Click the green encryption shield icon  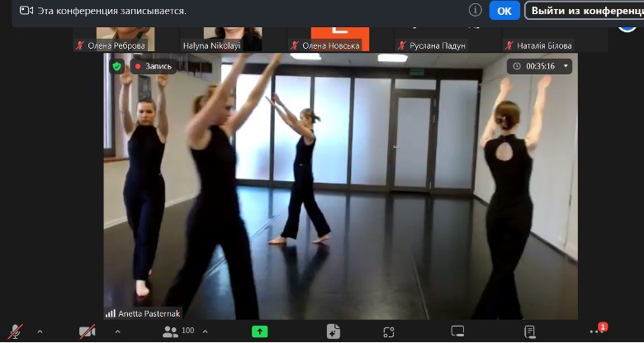[x=117, y=66]
